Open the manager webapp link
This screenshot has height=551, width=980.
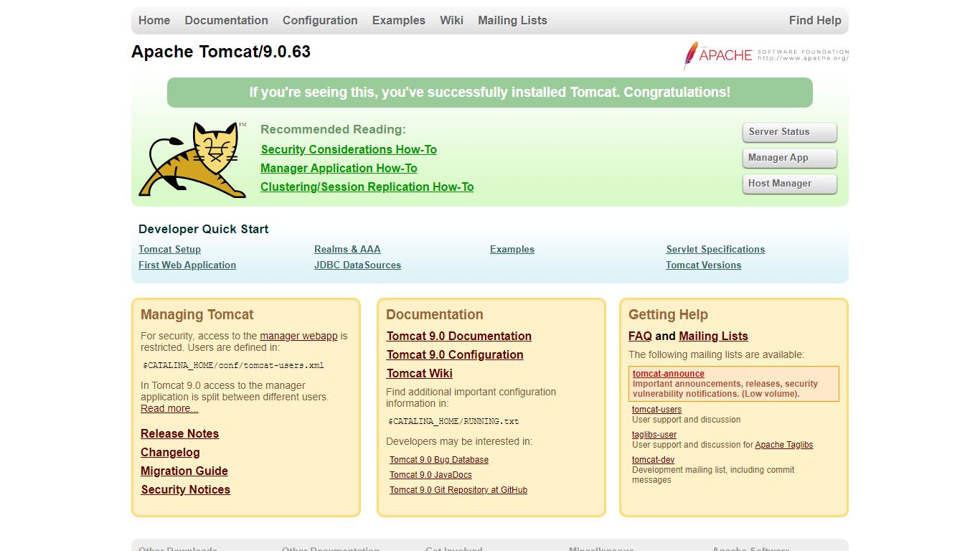click(298, 336)
